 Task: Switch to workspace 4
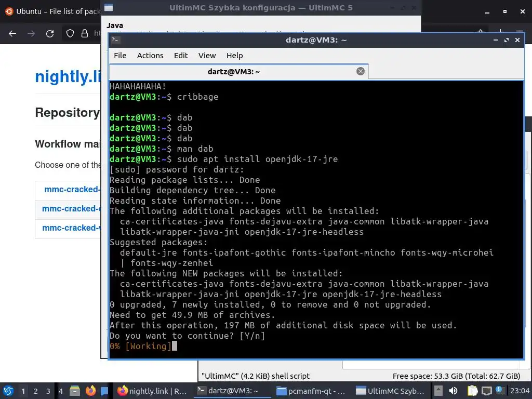pyautogui.click(x=61, y=391)
